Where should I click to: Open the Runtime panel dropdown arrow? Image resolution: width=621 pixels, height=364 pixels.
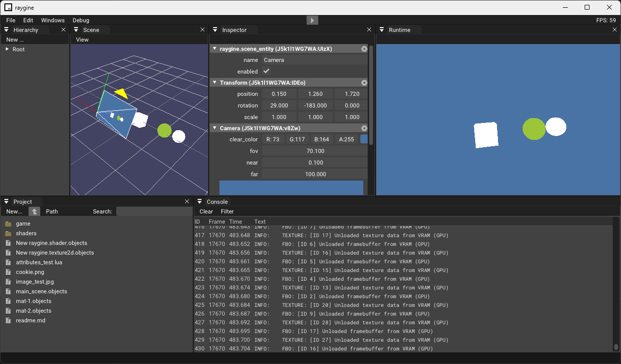click(x=382, y=30)
